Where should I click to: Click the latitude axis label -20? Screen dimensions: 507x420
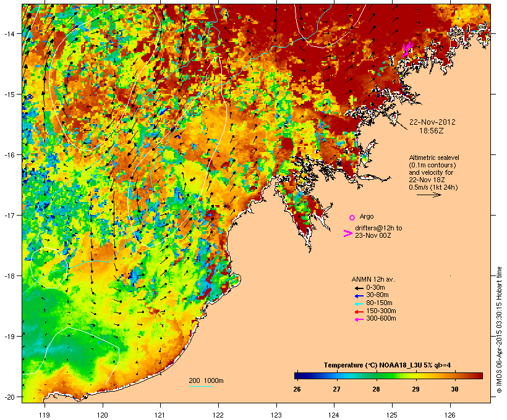[x=9, y=397]
